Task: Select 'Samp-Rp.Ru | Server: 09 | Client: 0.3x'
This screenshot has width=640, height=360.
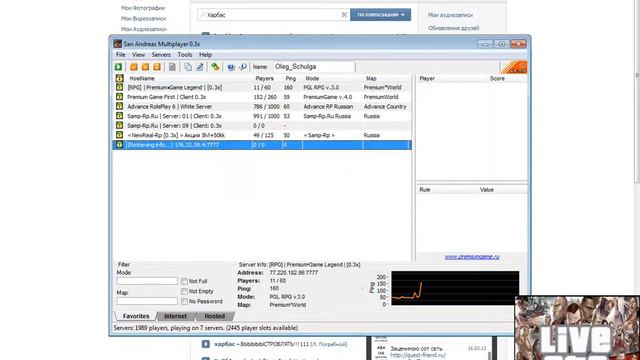Action: [262, 125]
